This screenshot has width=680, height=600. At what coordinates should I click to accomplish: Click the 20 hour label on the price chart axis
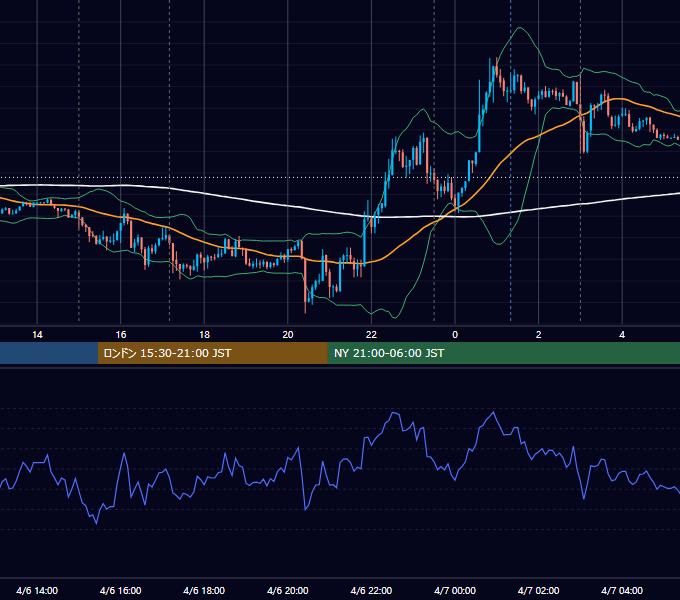point(288,335)
